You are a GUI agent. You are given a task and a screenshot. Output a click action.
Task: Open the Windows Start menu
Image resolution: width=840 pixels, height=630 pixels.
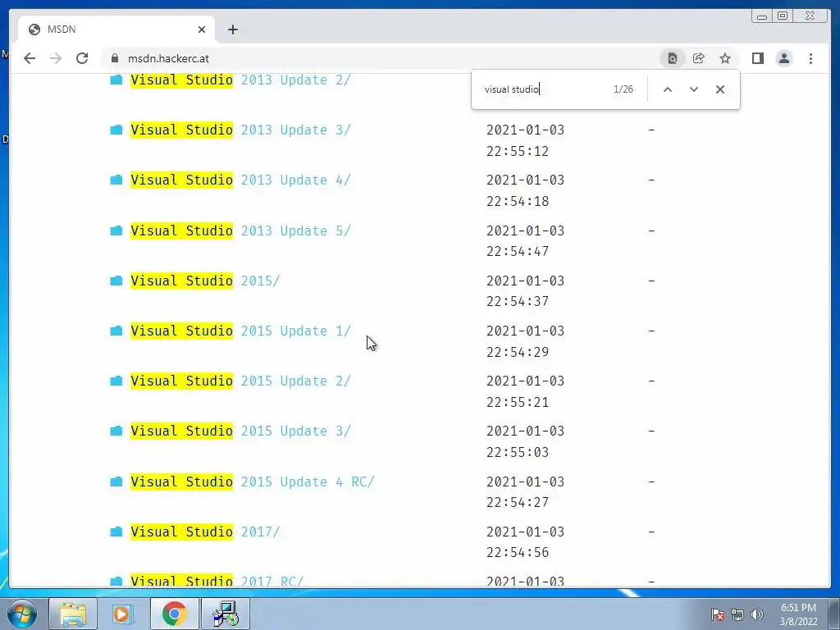22,614
